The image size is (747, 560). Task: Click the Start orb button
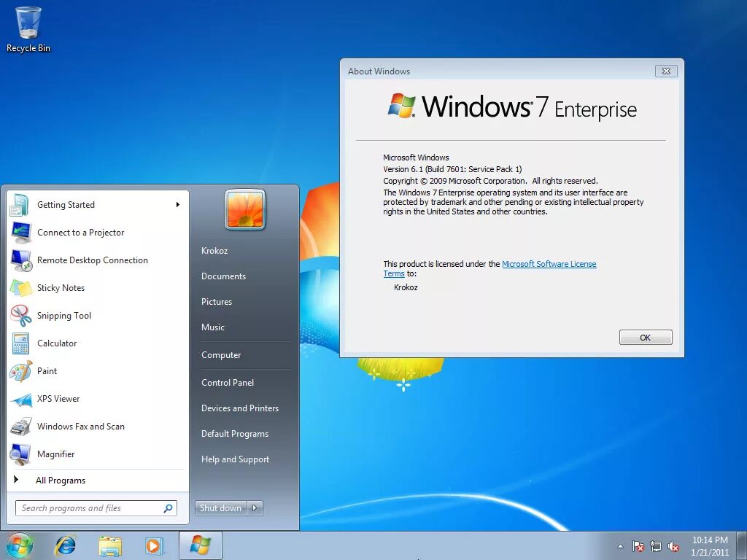click(19, 545)
